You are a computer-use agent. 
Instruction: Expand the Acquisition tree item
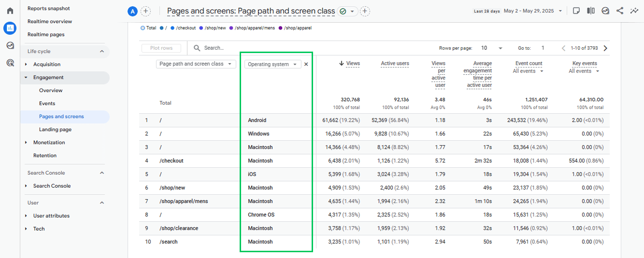tap(26, 64)
